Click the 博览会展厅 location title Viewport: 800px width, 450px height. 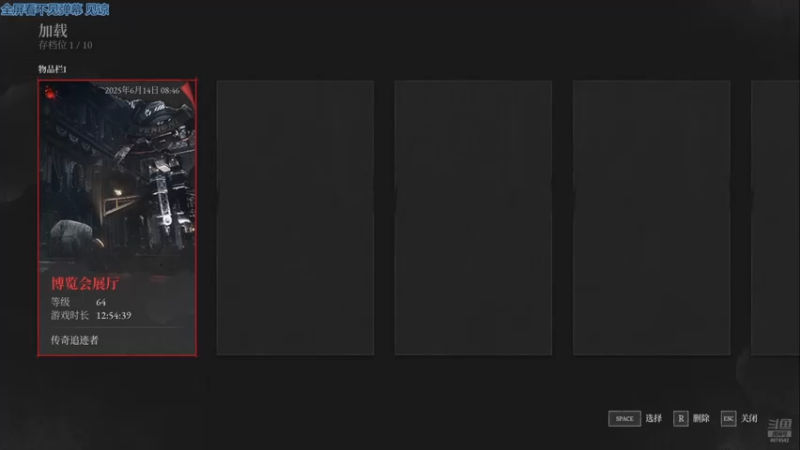(x=85, y=283)
